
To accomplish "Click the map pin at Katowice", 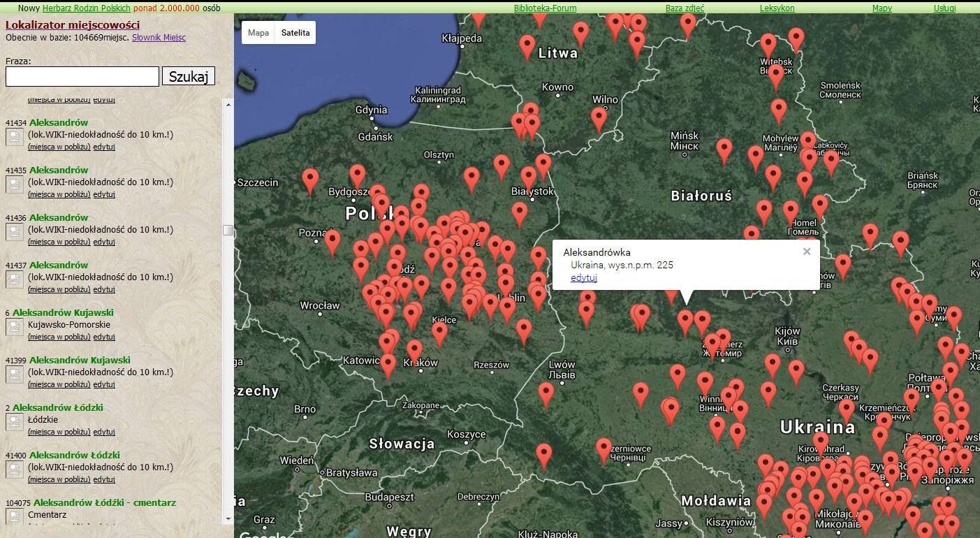I will (388, 366).
